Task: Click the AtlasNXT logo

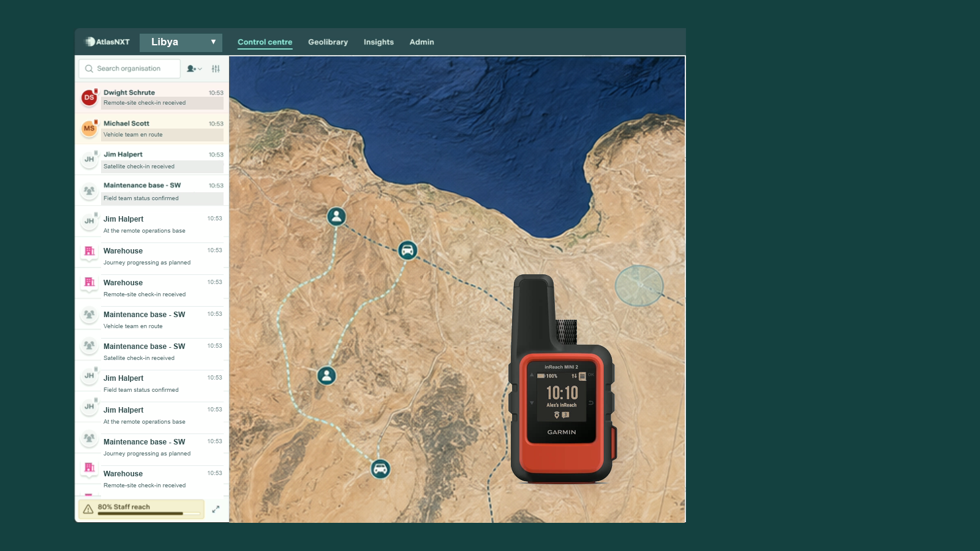Action: point(108,42)
